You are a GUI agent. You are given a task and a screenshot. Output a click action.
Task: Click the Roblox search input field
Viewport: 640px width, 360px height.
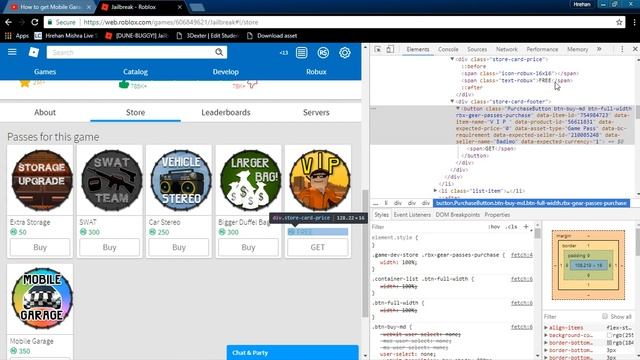131,52
